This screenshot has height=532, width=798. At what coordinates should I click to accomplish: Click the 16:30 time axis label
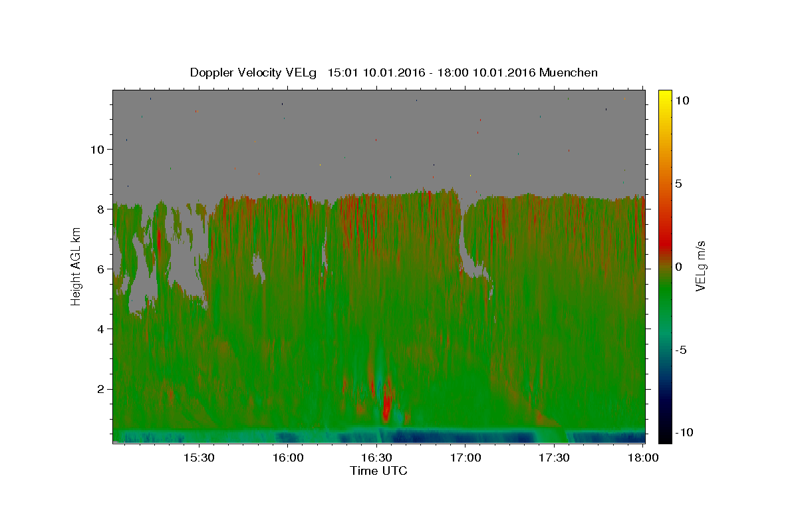point(377,458)
